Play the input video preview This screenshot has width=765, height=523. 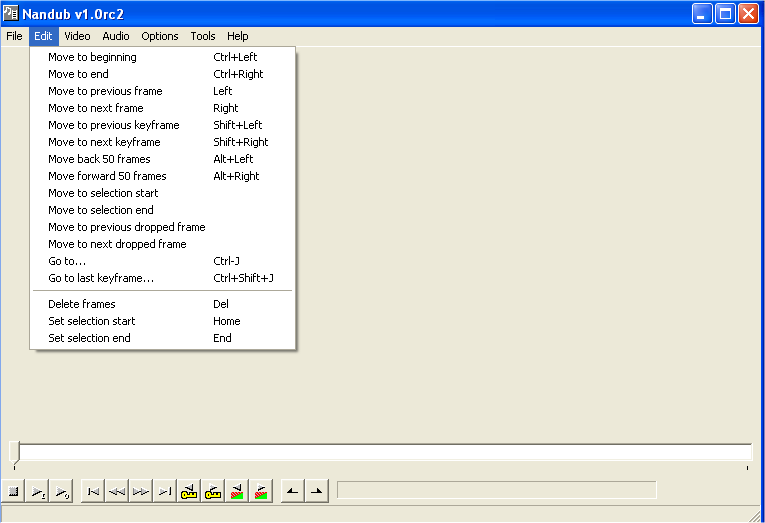coord(38,491)
